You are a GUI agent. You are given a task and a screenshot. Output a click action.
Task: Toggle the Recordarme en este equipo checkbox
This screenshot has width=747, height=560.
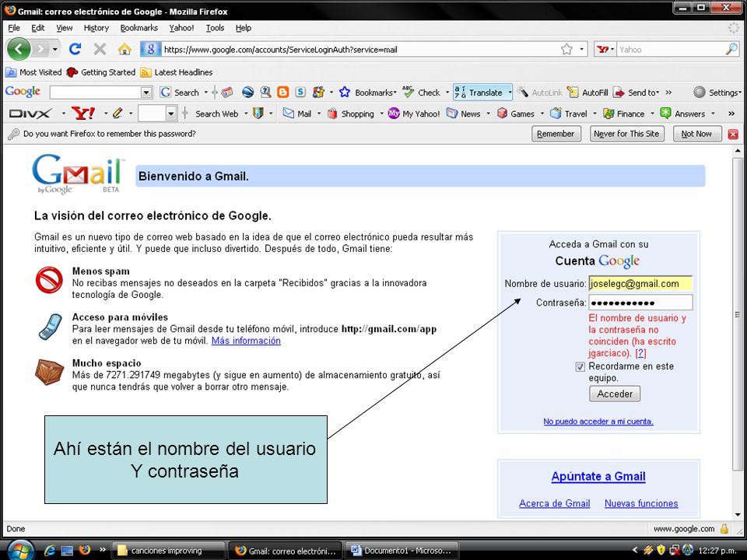pyautogui.click(x=580, y=366)
